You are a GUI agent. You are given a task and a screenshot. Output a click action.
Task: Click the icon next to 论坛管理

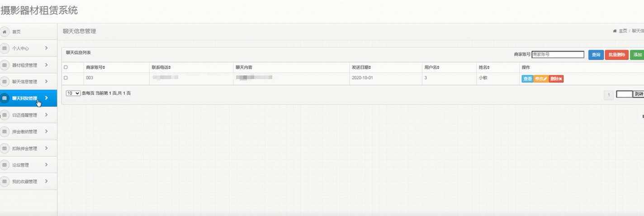click(5, 165)
